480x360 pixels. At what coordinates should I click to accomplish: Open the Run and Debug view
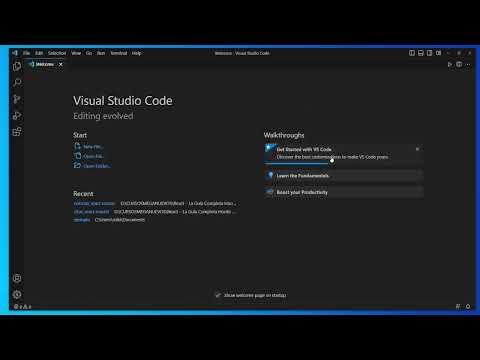click(x=17, y=115)
